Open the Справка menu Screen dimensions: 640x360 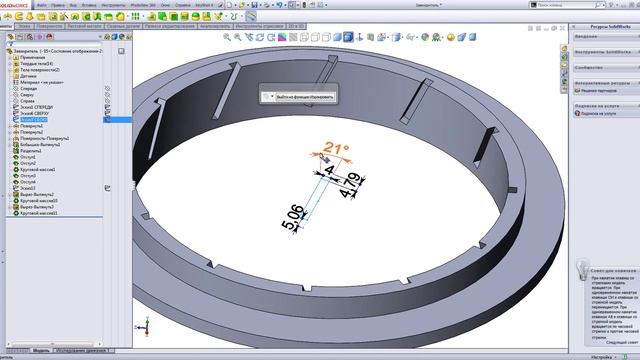pyautogui.click(x=182, y=5)
